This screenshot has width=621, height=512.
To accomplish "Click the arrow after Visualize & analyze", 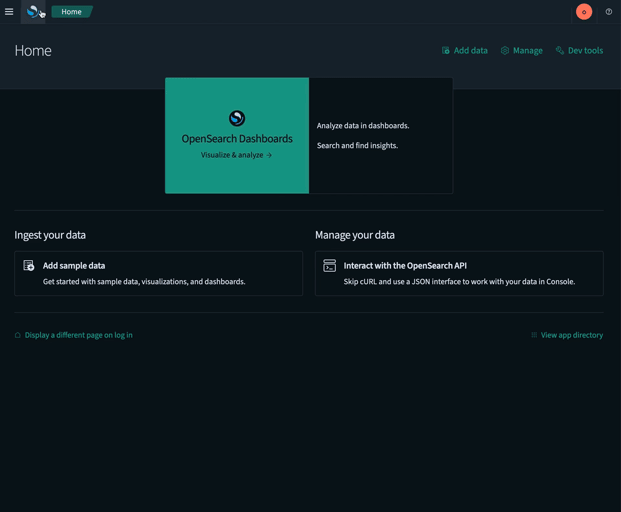I will [269, 155].
